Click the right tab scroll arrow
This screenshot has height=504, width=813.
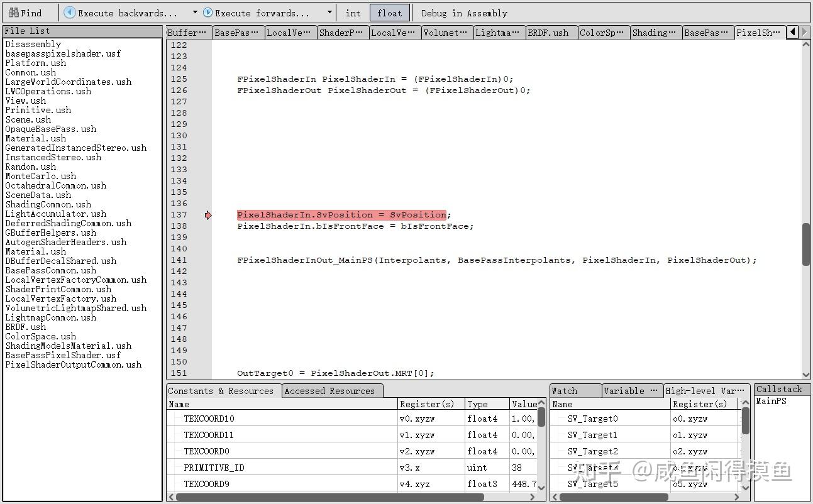[x=805, y=33]
